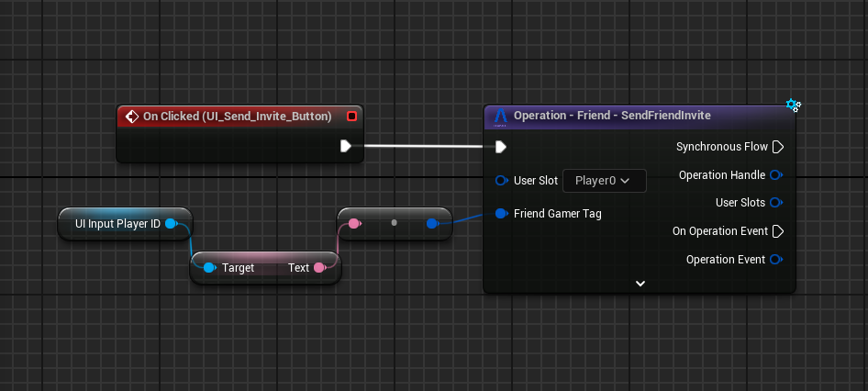The height and width of the screenshot is (391, 868).
Task: Click the red delegate pin on On Clicked node
Action: [x=351, y=117]
